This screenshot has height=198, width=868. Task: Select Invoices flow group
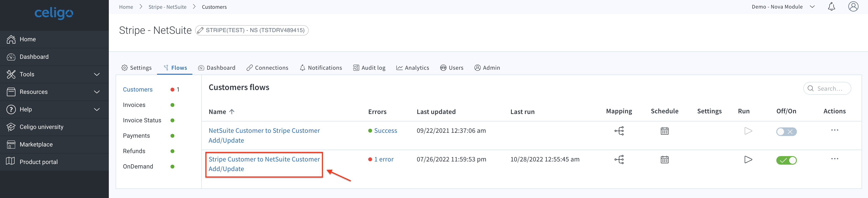pos(134,105)
